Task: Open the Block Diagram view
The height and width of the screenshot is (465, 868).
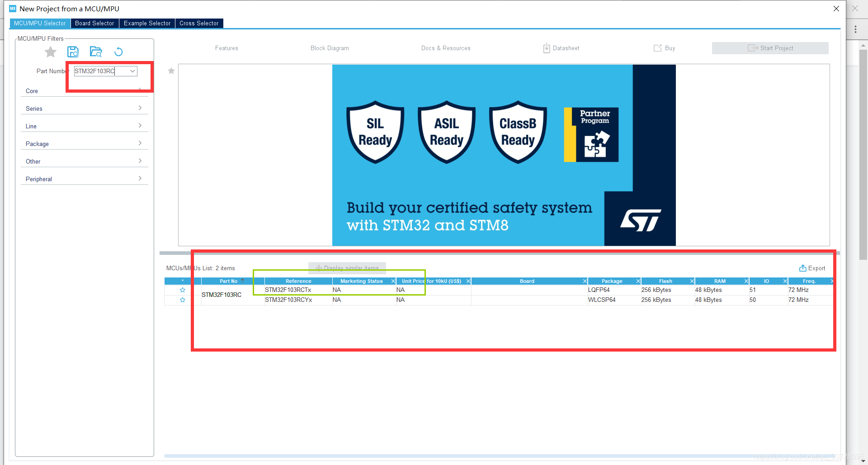Action: click(x=330, y=48)
